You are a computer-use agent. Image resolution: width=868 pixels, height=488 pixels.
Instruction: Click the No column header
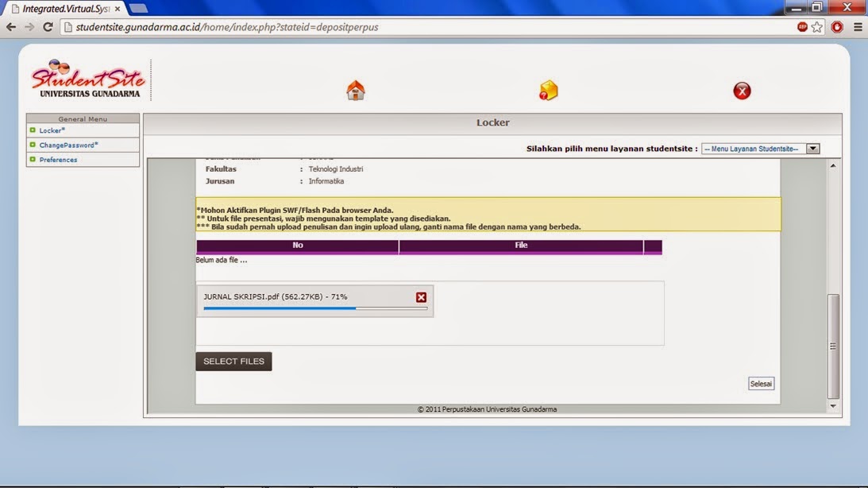coord(298,246)
